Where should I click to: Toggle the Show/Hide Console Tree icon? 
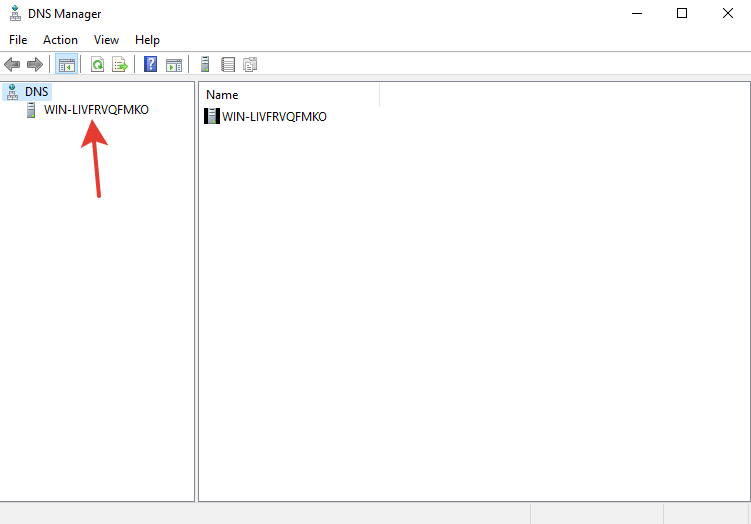coord(67,64)
